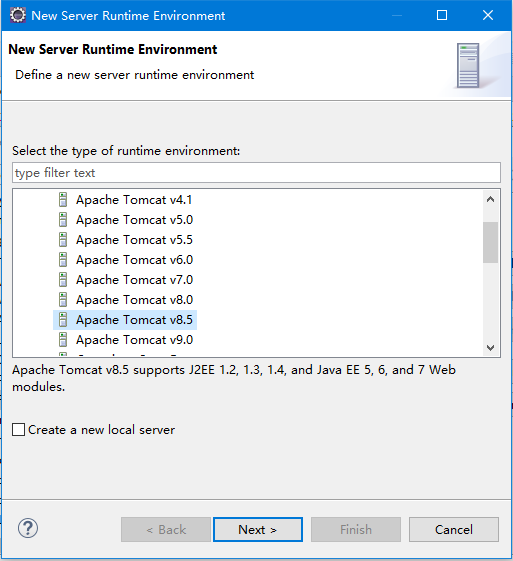Click the Apache Tomcat v5.0 server icon
The width and height of the screenshot is (513, 561).
(x=63, y=220)
